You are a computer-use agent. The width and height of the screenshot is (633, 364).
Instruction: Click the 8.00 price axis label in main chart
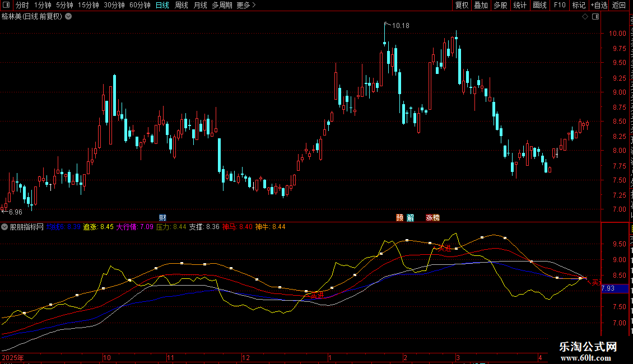pos(619,151)
